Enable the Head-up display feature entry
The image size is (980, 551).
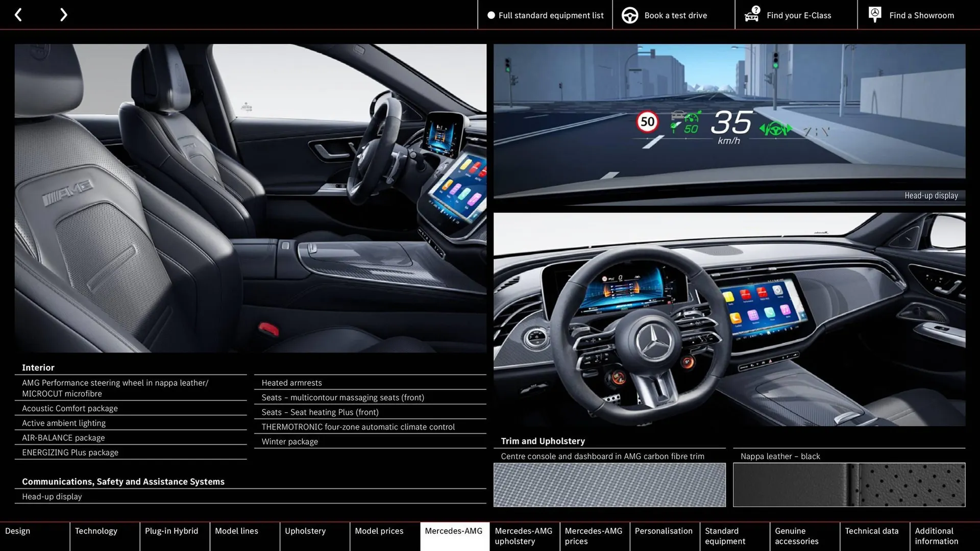(52, 496)
